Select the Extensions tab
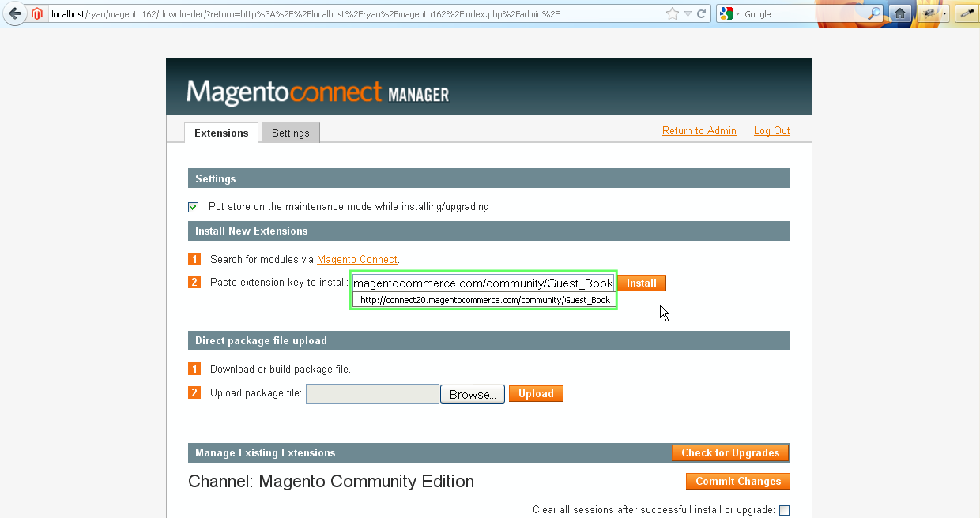This screenshot has width=980, height=518. point(221,133)
